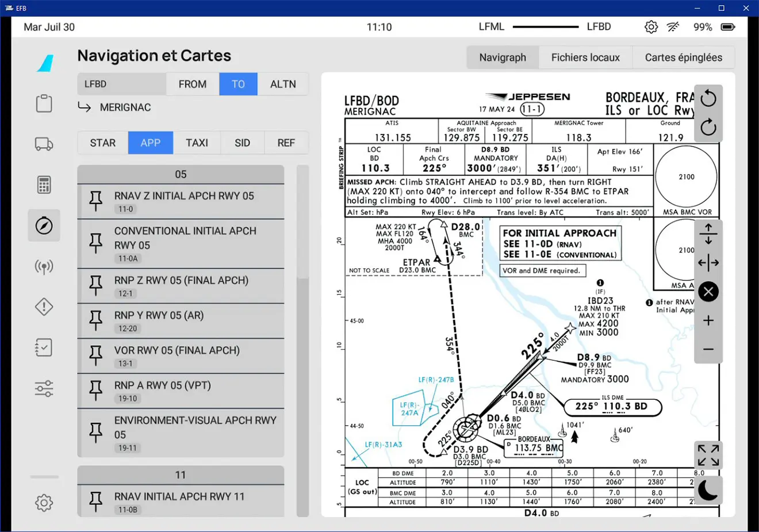This screenshot has height=532, width=759.
Task: Select the REF chart category
Action: pyautogui.click(x=286, y=143)
